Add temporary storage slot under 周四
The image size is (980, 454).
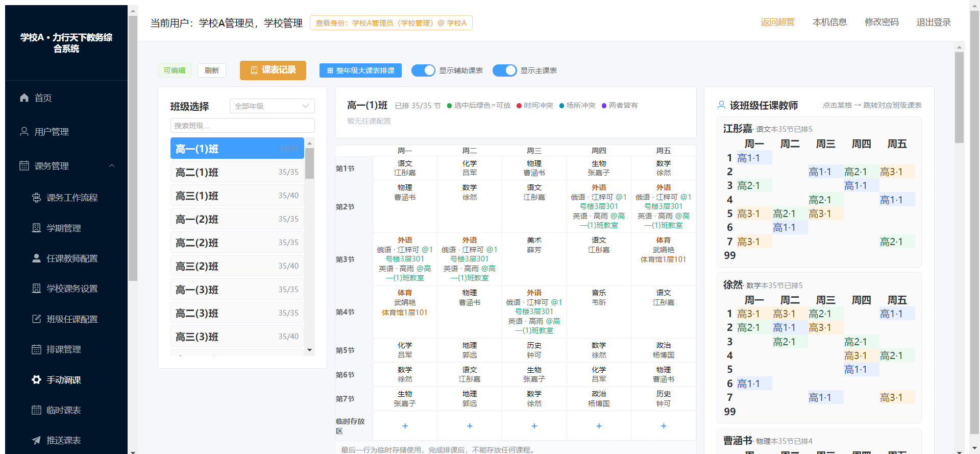coord(599,426)
